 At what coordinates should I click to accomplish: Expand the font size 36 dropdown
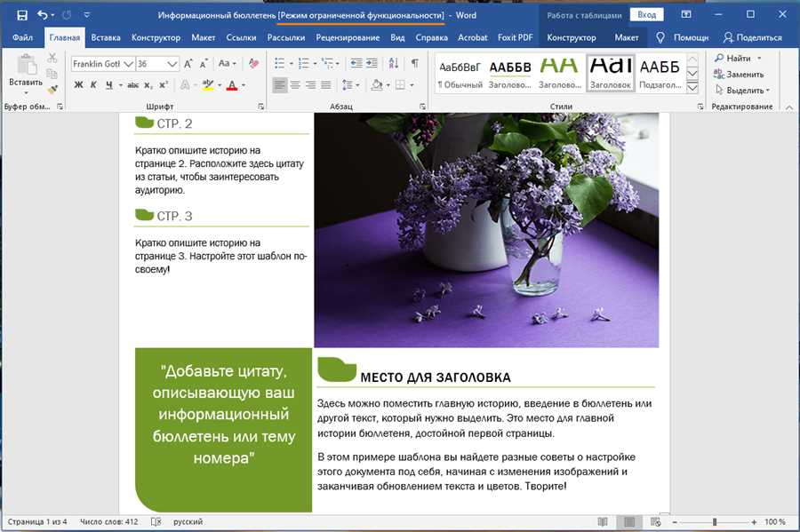172,64
